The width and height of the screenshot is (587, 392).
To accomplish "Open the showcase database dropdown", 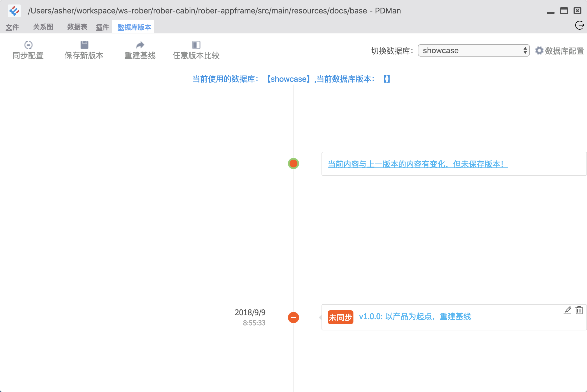I will click(474, 50).
